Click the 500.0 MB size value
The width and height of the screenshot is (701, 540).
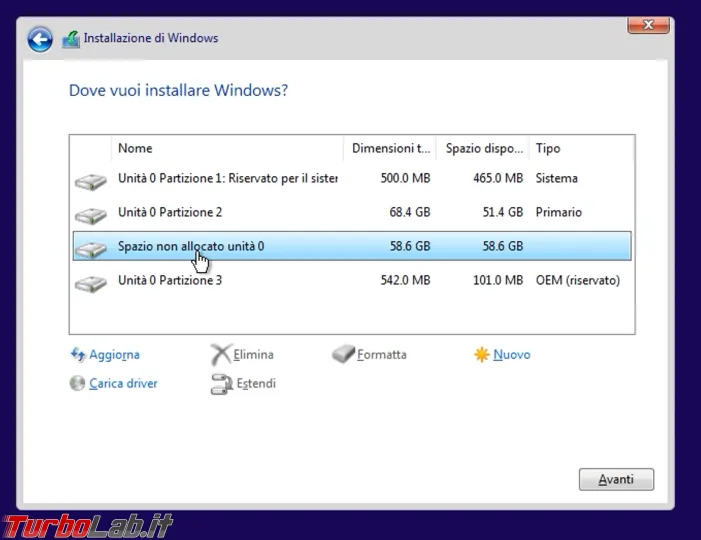[405, 178]
